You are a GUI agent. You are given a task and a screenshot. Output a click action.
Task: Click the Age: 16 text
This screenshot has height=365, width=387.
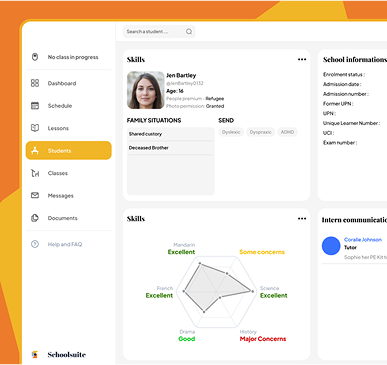175,91
